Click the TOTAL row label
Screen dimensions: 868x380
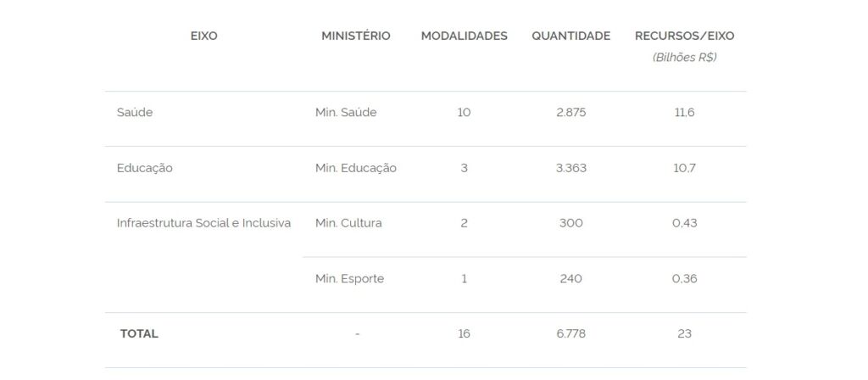[x=139, y=334]
